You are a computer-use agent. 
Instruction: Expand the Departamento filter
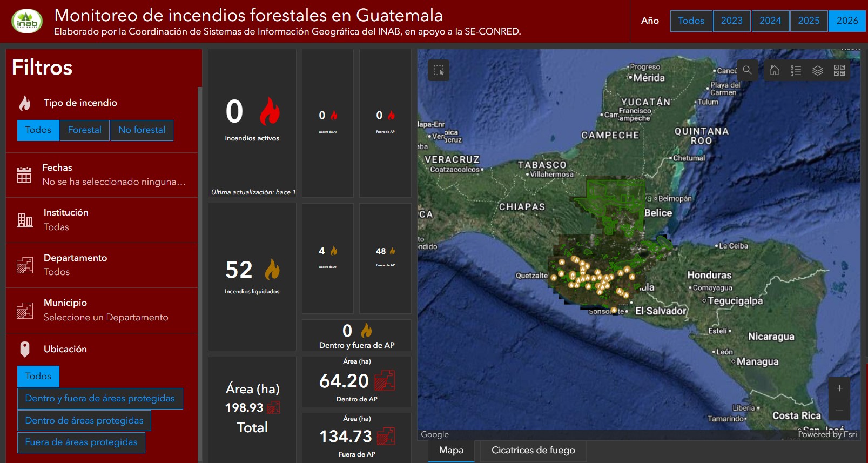102,265
